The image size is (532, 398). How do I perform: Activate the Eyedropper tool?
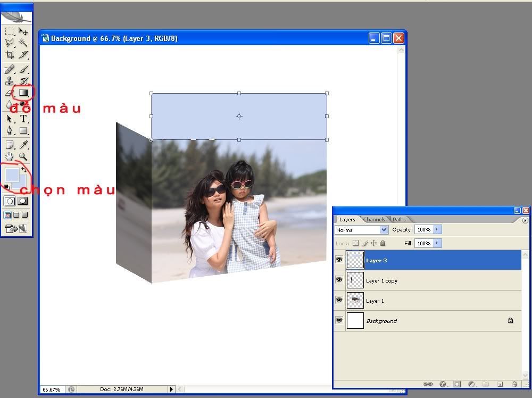click(x=23, y=145)
